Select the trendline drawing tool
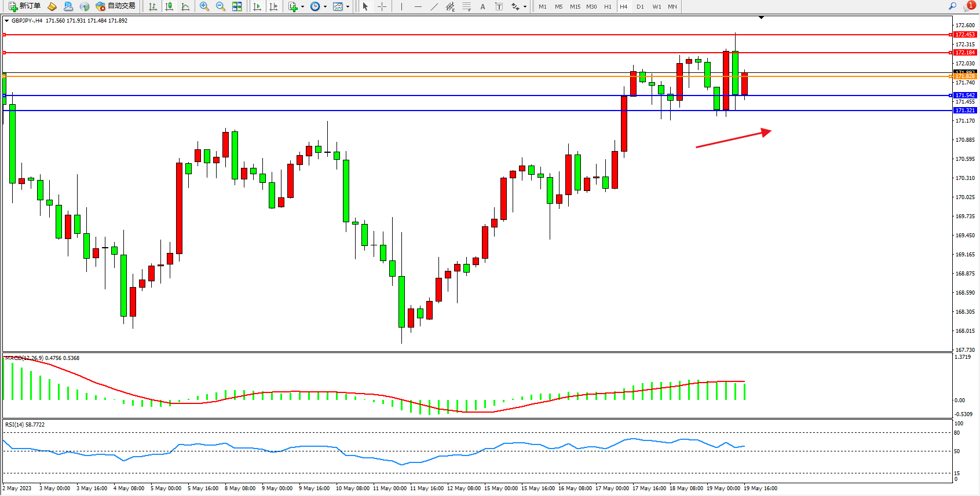The width and height of the screenshot is (980, 496). tap(434, 6)
